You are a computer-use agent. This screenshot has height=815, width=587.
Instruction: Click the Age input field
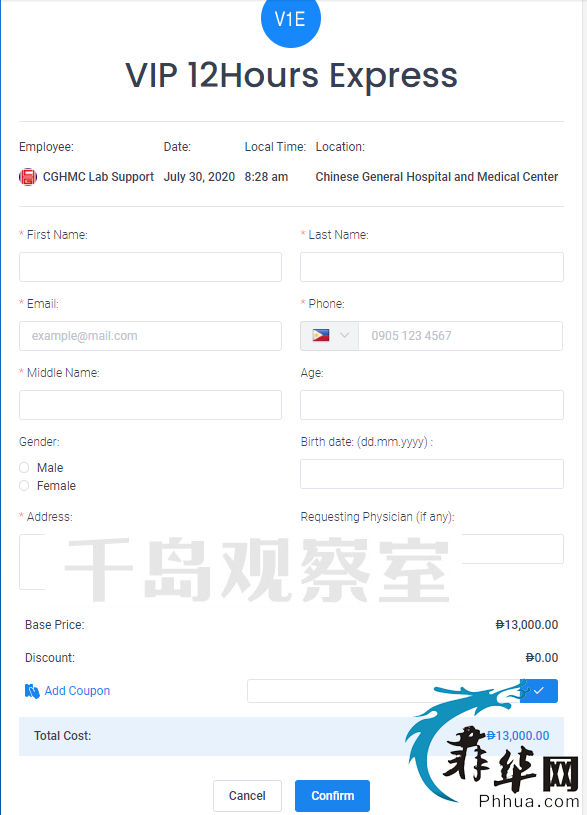tap(432, 405)
